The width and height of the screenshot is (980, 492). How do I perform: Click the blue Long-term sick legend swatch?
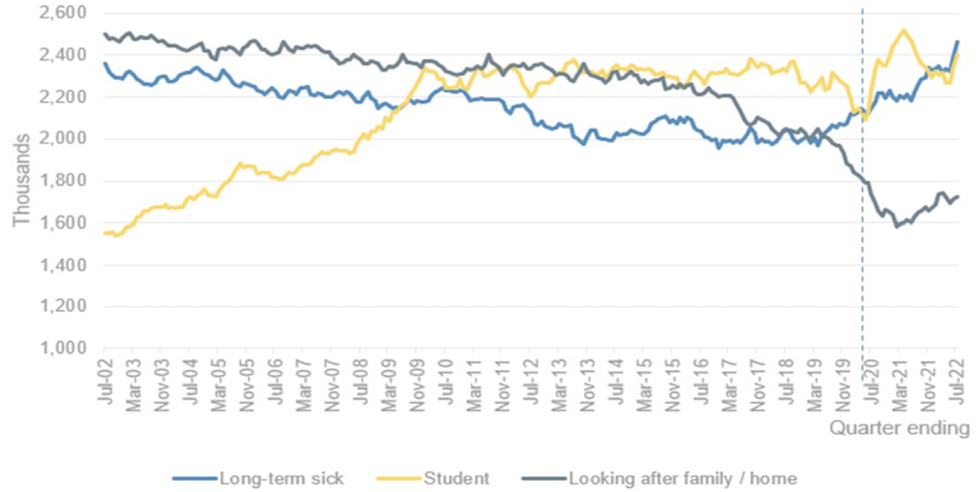click(195, 479)
